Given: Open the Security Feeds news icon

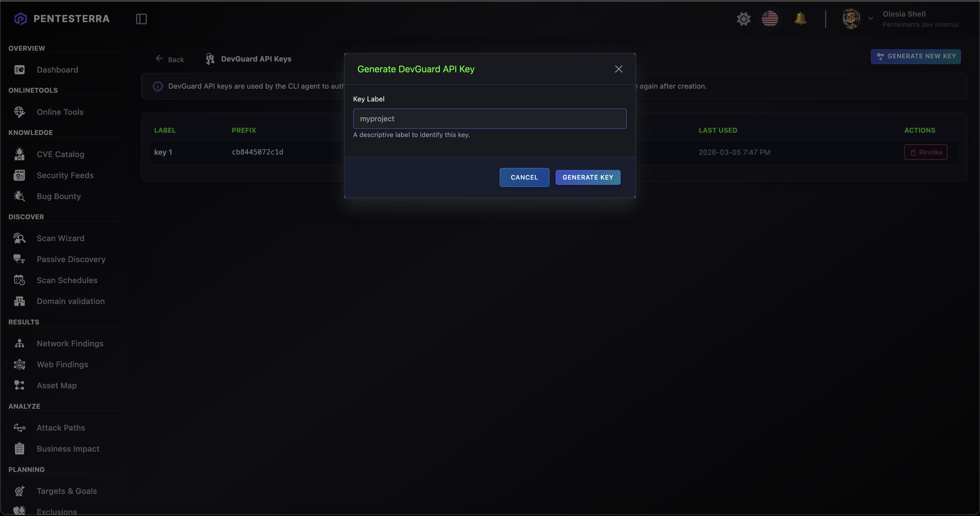Looking at the screenshot, I should [20, 175].
